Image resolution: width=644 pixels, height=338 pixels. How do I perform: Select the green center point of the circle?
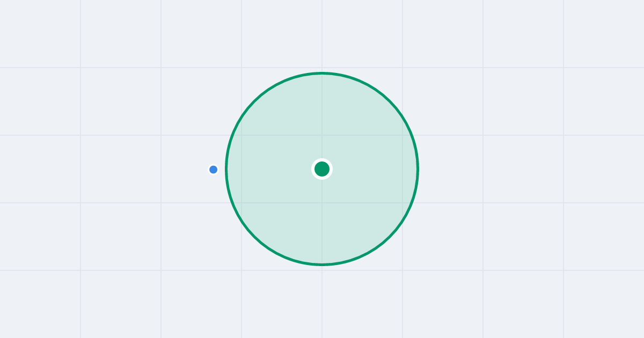point(322,169)
